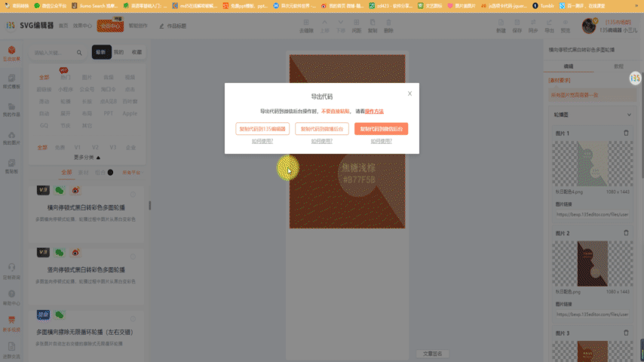Filter by 热门 category
Screen dimensions: 644x362
[x=66, y=77]
